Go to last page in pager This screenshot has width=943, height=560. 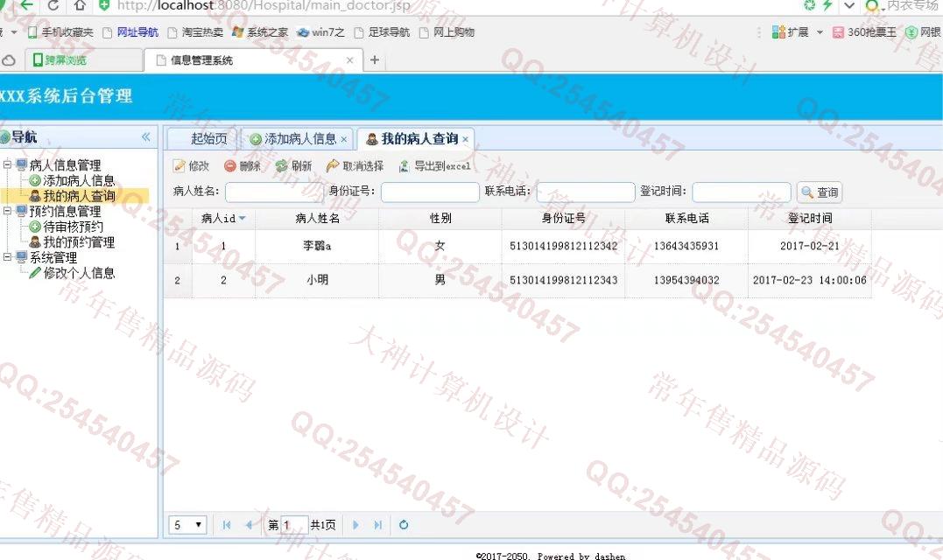[x=377, y=525]
